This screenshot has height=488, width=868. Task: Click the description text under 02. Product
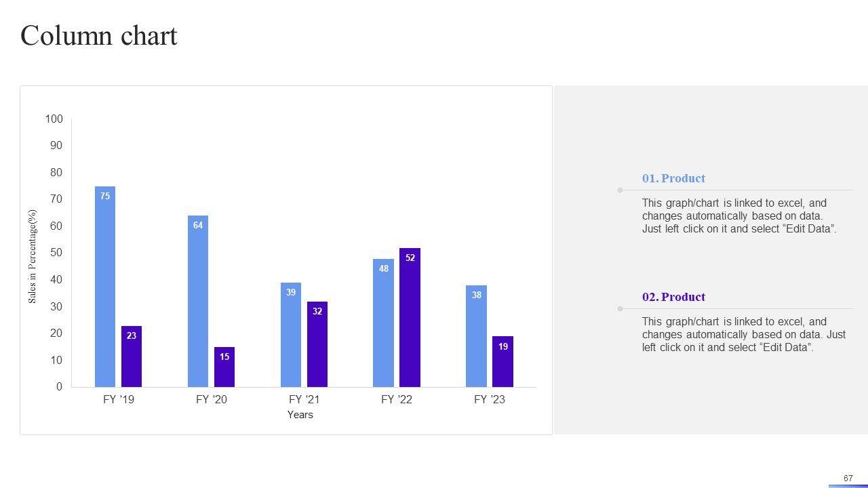[x=743, y=334]
